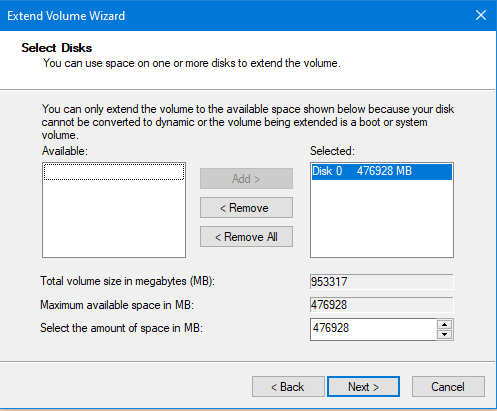Click the 'Select the amount of space in MB' label
Image resolution: width=497 pixels, height=411 pixels.
click(x=121, y=328)
